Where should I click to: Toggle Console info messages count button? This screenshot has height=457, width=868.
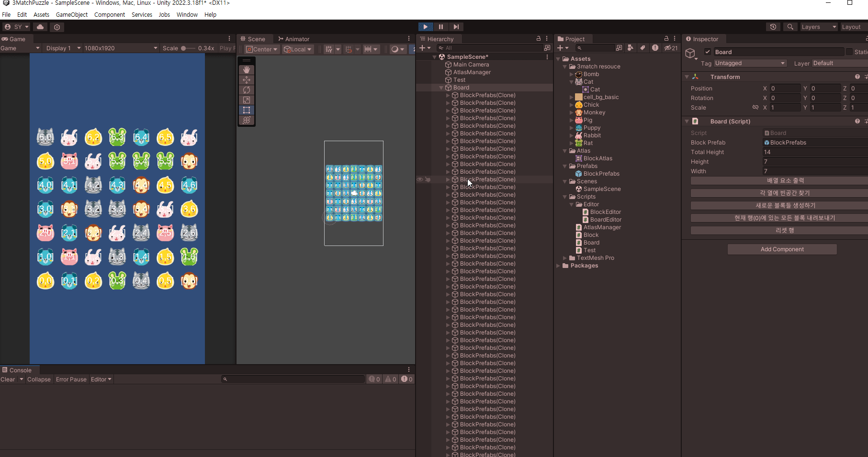click(374, 379)
